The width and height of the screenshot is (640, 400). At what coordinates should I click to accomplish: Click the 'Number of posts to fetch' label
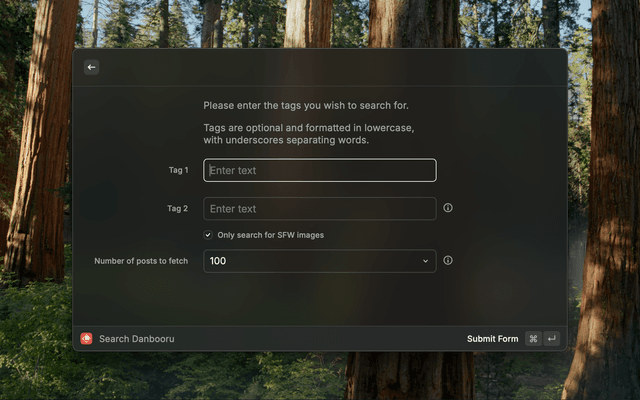click(141, 261)
